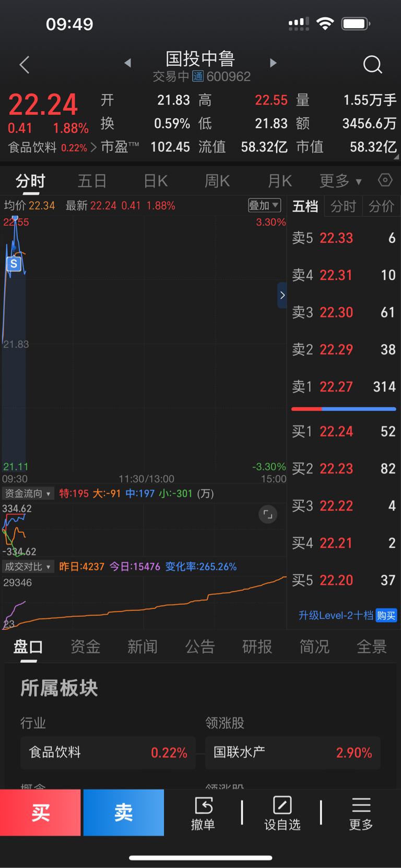Click the blue S marker on chart
This screenshot has width=401, height=868.
coord(14,264)
